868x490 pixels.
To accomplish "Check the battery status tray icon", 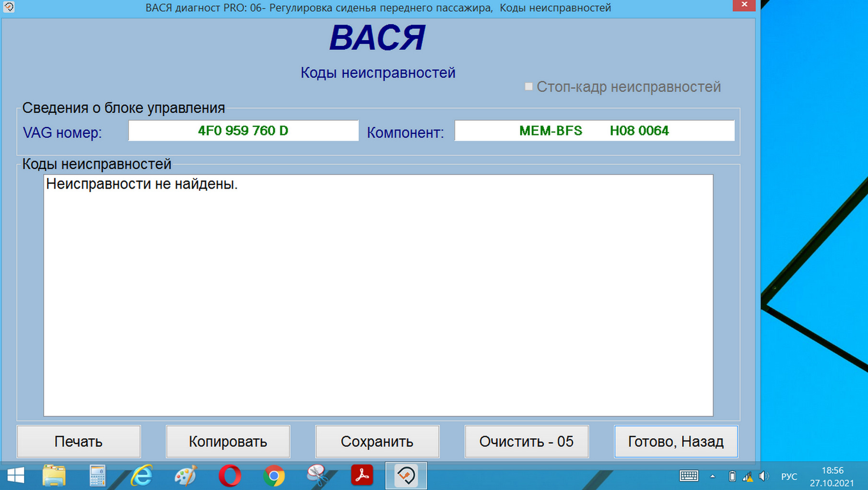I will coord(732,476).
